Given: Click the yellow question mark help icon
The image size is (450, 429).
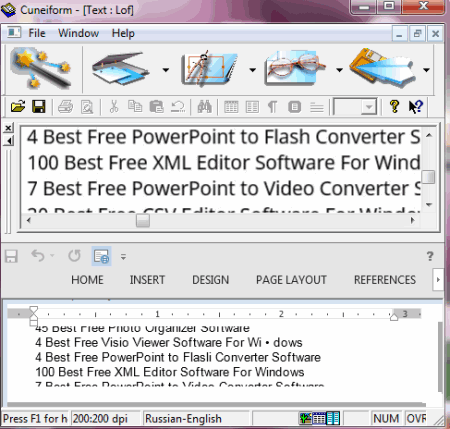Looking at the screenshot, I should [394, 107].
